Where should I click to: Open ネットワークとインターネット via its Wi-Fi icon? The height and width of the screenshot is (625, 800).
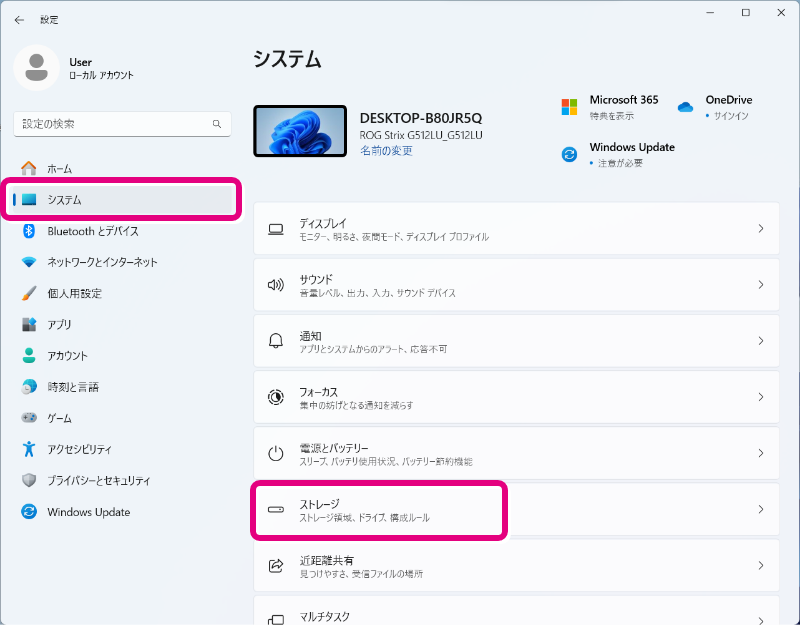(x=29, y=262)
